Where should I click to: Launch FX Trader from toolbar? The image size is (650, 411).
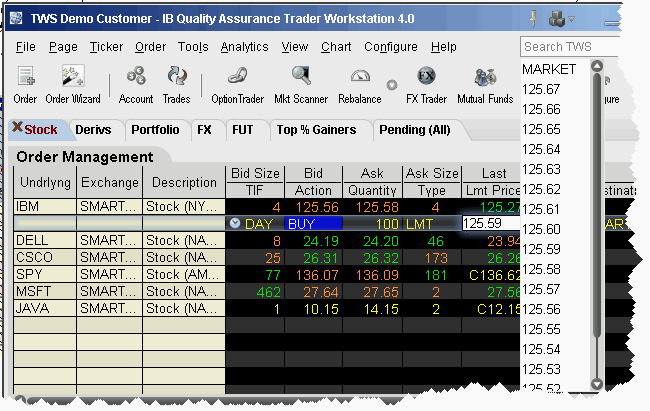(427, 85)
